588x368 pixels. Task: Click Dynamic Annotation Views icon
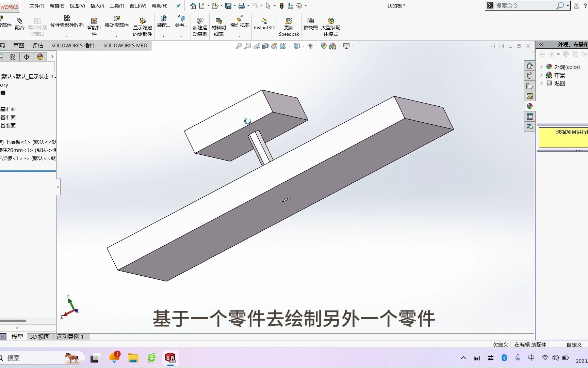(x=274, y=46)
